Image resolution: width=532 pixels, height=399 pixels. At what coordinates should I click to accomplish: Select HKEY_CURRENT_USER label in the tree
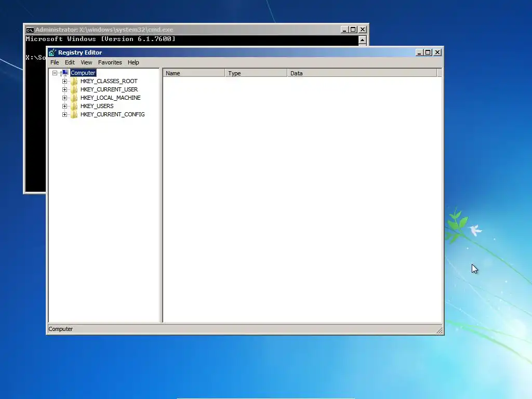pyautogui.click(x=109, y=89)
